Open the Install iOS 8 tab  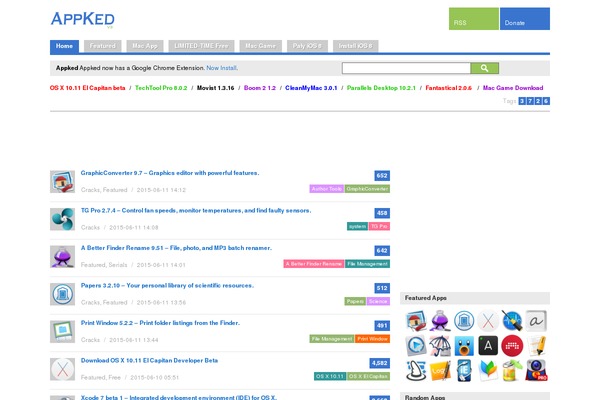[355, 46]
